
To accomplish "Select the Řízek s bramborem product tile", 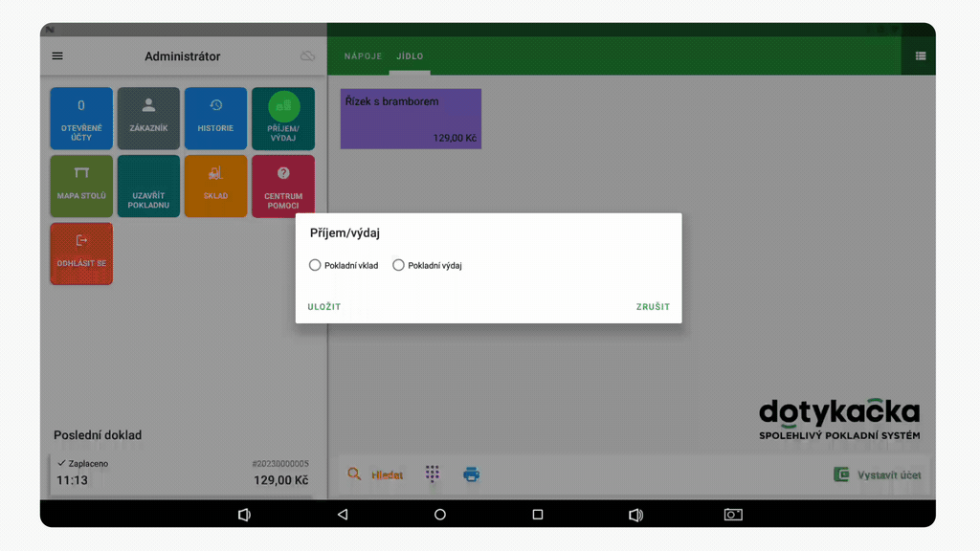I will click(x=411, y=119).
